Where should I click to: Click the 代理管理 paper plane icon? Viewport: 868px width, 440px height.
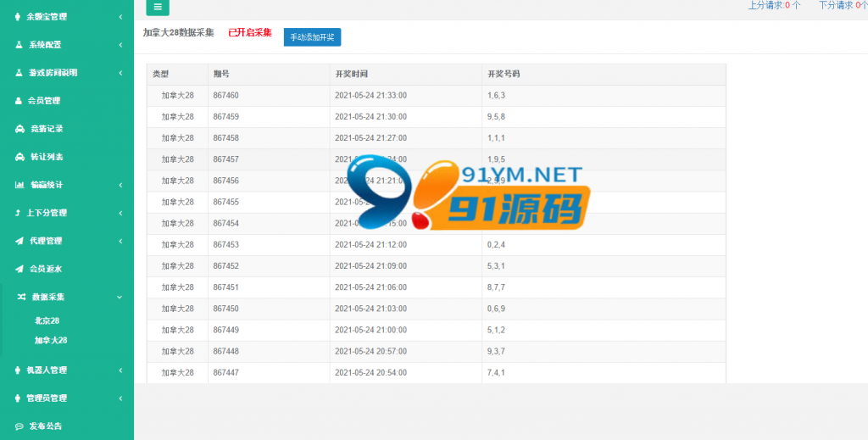(x=19, y=241)
